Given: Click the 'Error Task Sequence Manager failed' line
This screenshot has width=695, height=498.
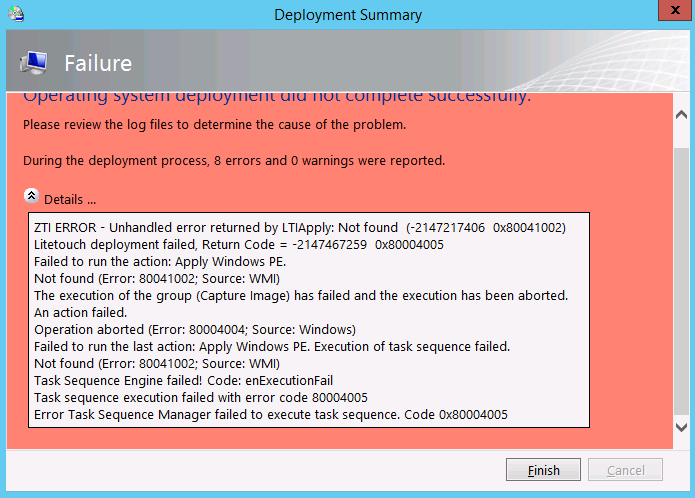Looking at the screenshot, I should coord(271,415).
